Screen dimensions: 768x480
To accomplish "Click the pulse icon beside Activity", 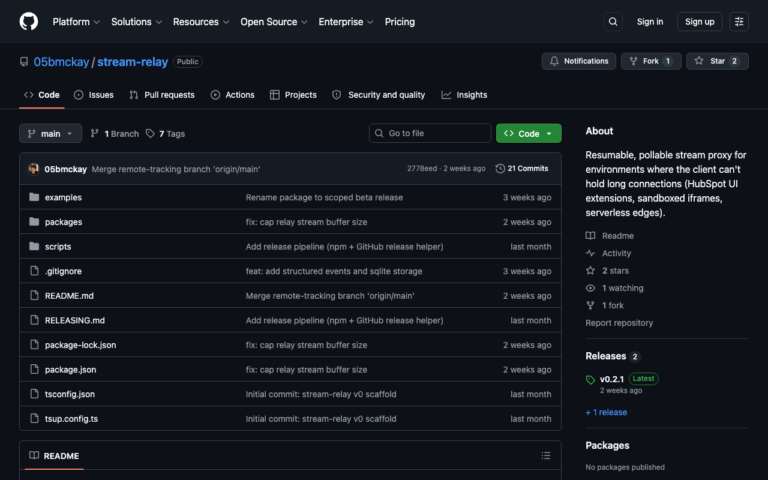I will 590,253.
